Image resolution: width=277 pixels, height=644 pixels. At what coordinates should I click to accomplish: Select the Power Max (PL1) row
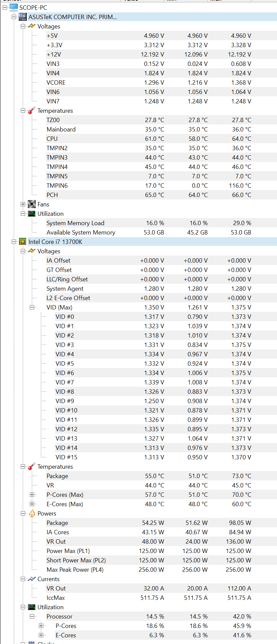[x=161, y=551]
